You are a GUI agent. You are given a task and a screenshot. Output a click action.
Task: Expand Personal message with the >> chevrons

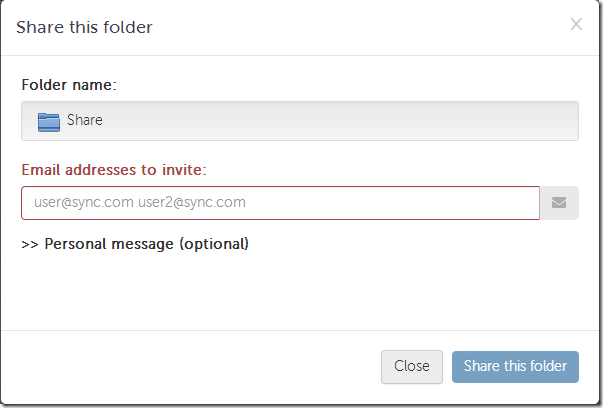[x=29, y=244]
